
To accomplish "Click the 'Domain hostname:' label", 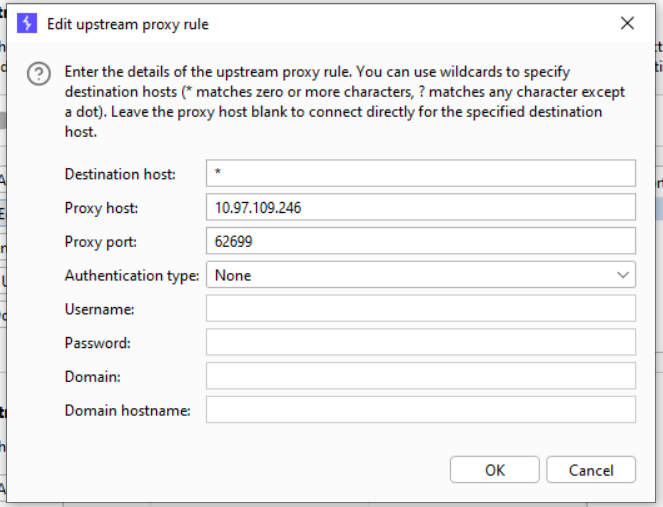I will tap(127, 410).
